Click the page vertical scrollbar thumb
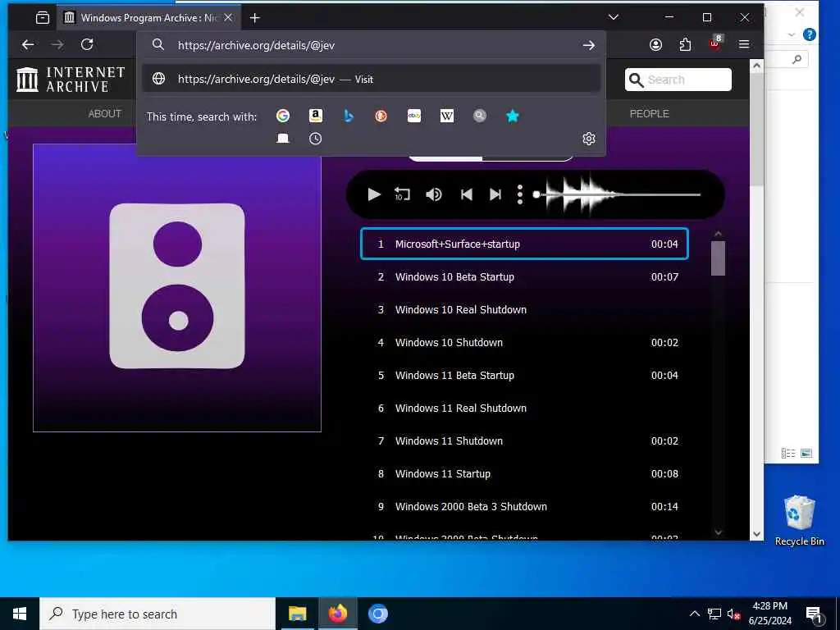Viewport: 840px width, 630px height. pos(756,130)
